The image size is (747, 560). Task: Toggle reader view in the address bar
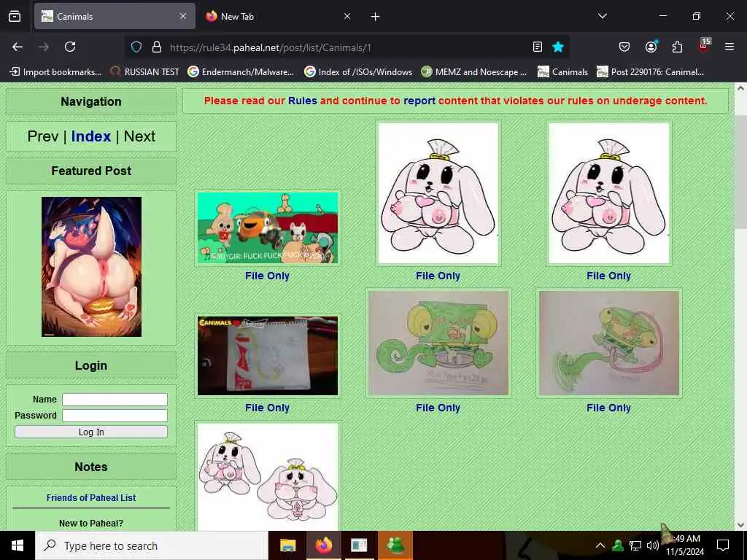pyautogui.click(x=538, y=47)
